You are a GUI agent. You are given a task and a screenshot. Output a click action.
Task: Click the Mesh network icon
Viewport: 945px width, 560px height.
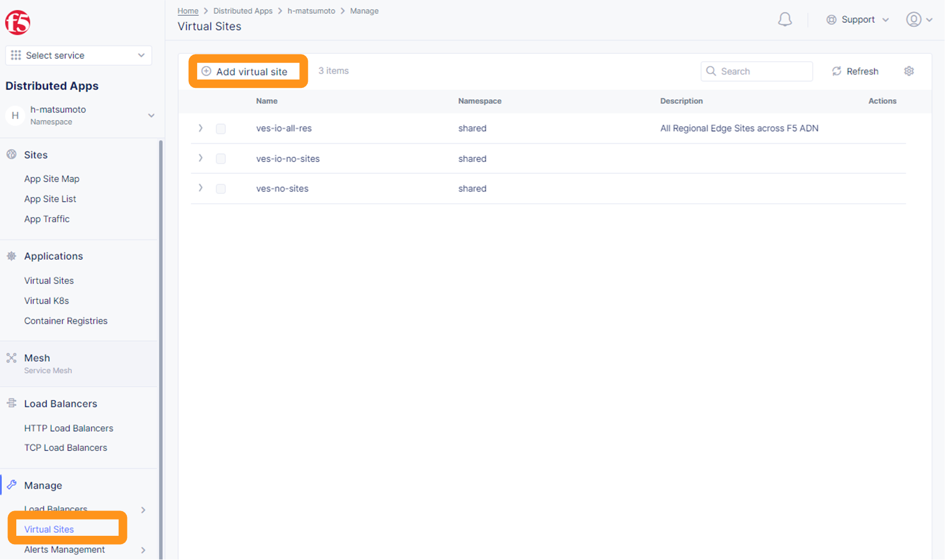click(11, 358)
